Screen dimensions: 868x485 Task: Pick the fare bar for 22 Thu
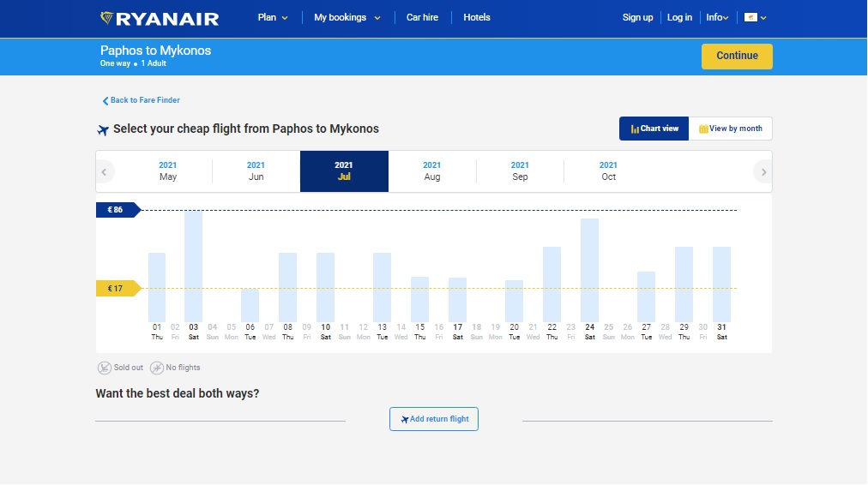[552, 284]
